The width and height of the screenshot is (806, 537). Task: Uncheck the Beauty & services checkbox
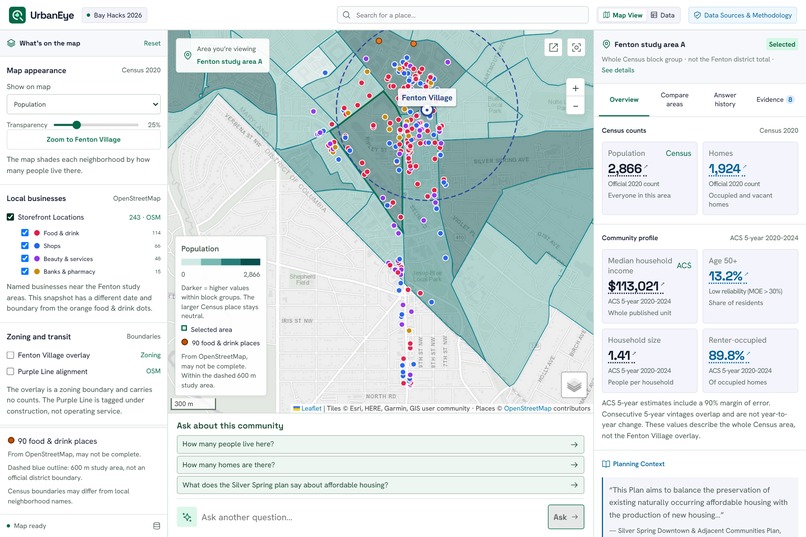pos(25,258)
